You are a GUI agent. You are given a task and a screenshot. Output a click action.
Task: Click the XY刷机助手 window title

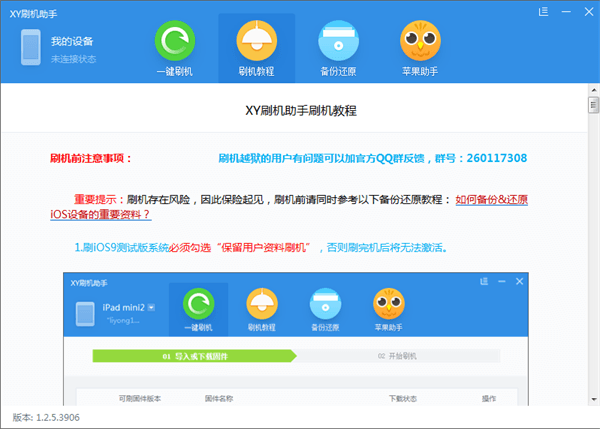[x=33, y=14]
